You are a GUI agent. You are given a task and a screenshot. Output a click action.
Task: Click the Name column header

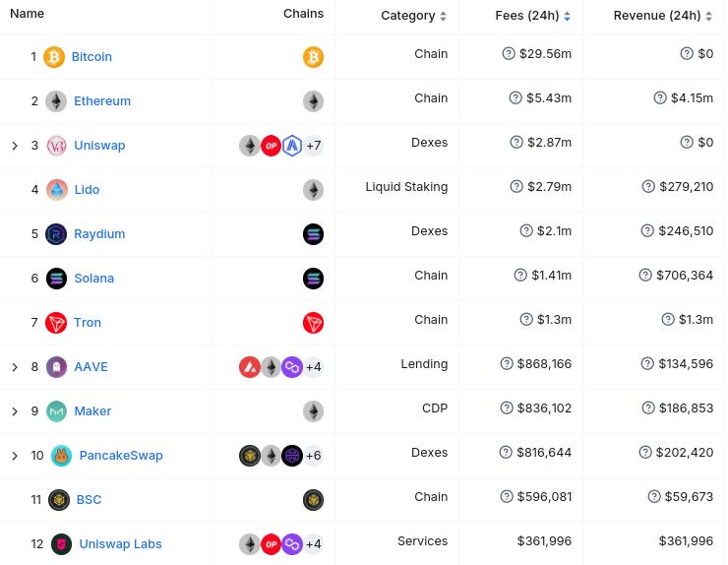[27, 14]
